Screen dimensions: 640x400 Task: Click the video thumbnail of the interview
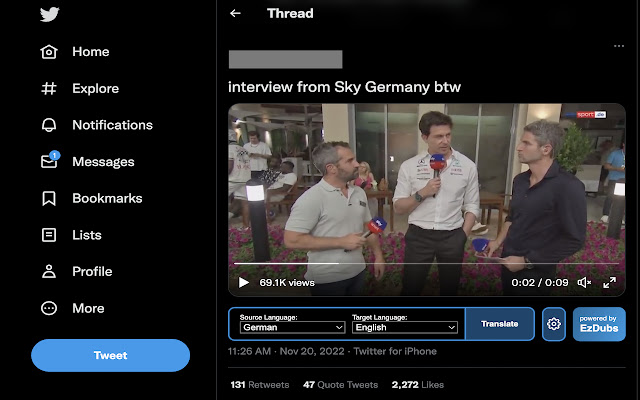(x=427, y=200)
